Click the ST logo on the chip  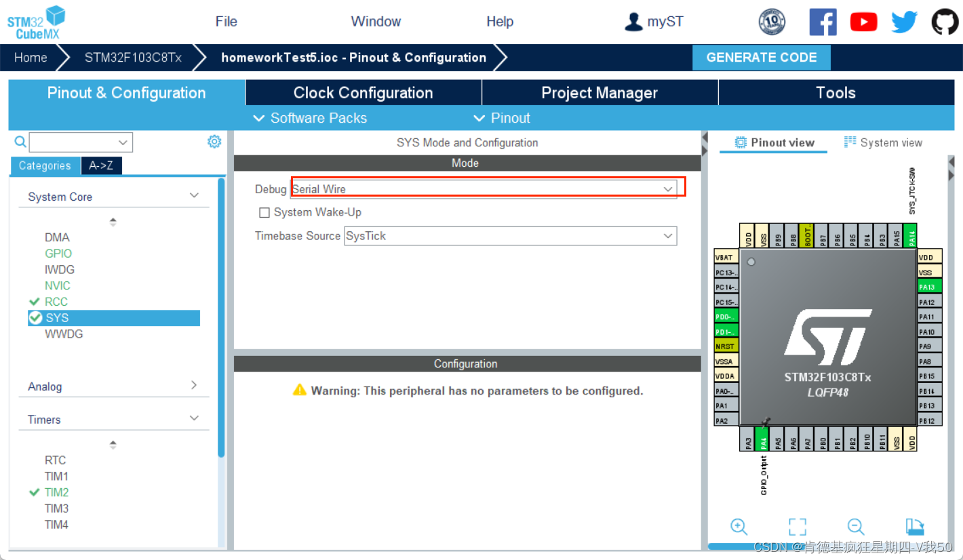(x=827, y=337)
